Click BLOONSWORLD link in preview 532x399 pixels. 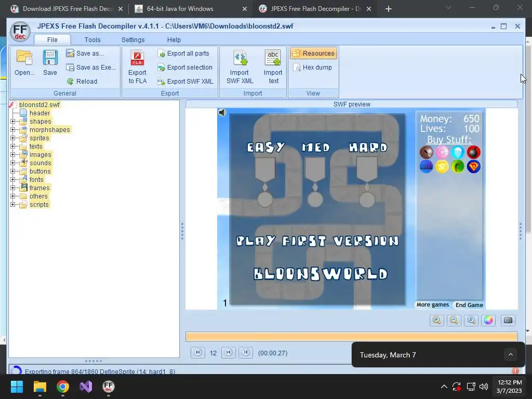pyautogui.click(x=320, y=274)
